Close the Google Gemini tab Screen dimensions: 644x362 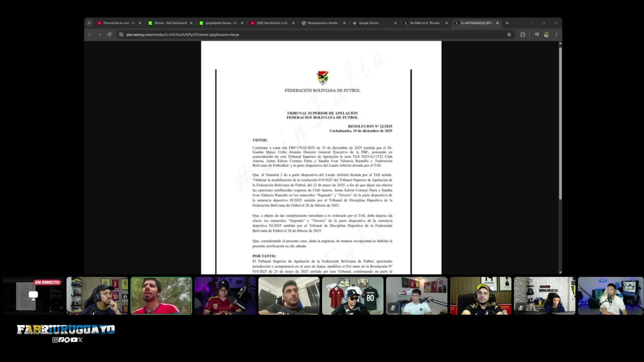point(395,23)
